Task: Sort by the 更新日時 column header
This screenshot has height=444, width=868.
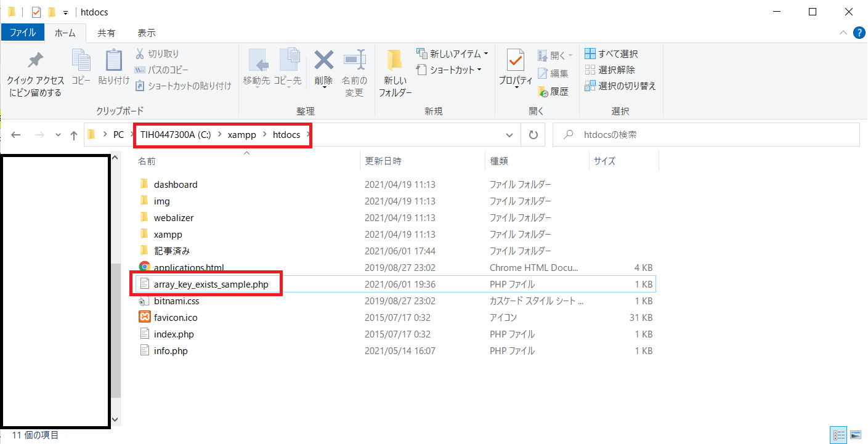Action: [x=383, y=161]
